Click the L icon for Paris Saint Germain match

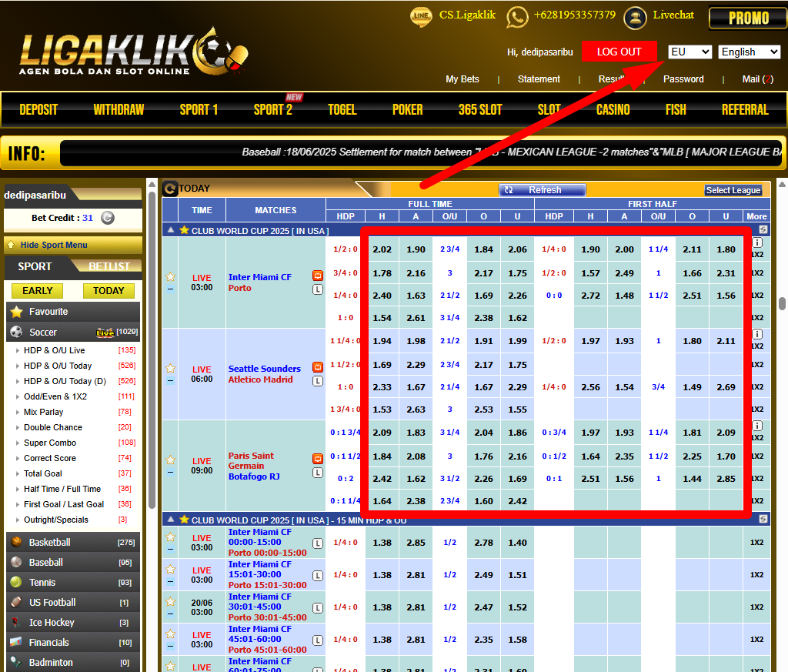(x=318, y=473)
